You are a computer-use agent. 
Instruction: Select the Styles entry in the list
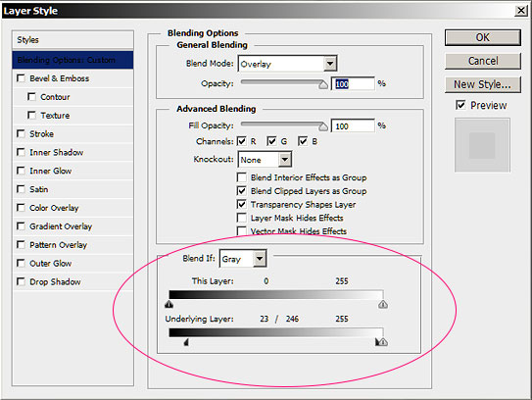[x=73, y=40]
